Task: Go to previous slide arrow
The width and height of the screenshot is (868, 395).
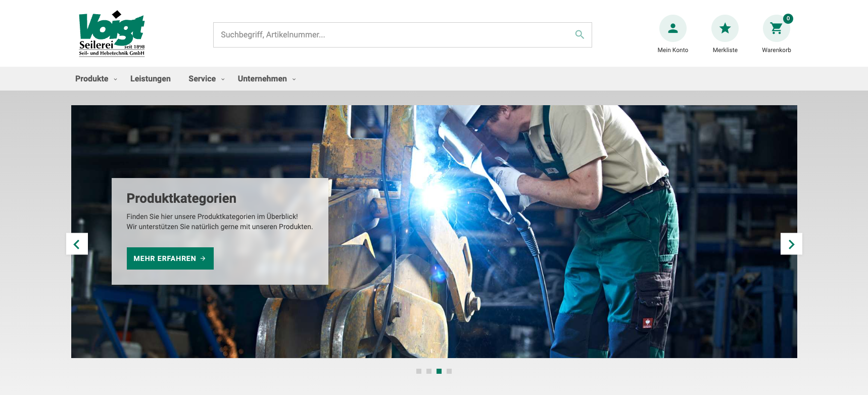Action: [x=77, y=244]
